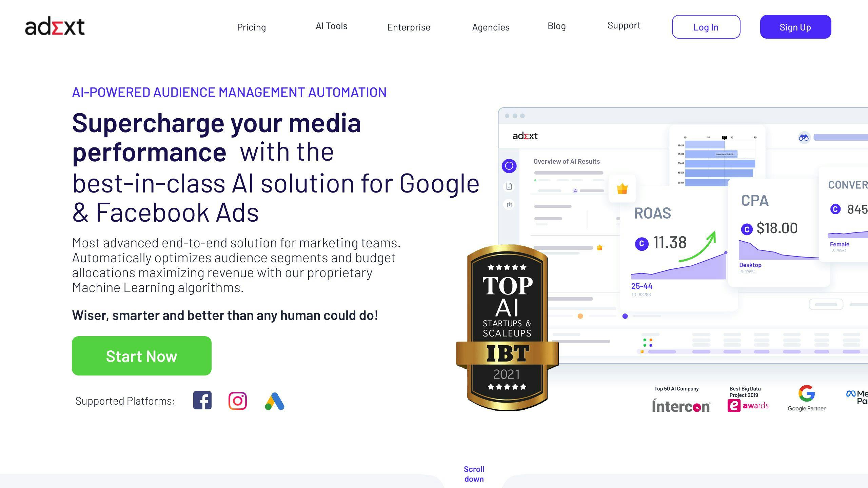
Task: Open the Pricing menu item
Action: pyautogui.click(x=251, y=26)
